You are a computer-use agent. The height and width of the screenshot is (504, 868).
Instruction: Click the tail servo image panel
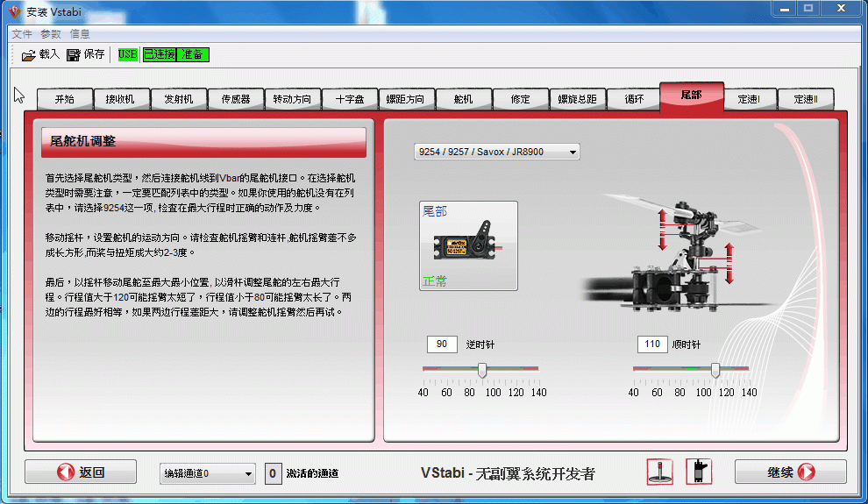[468, 245]
